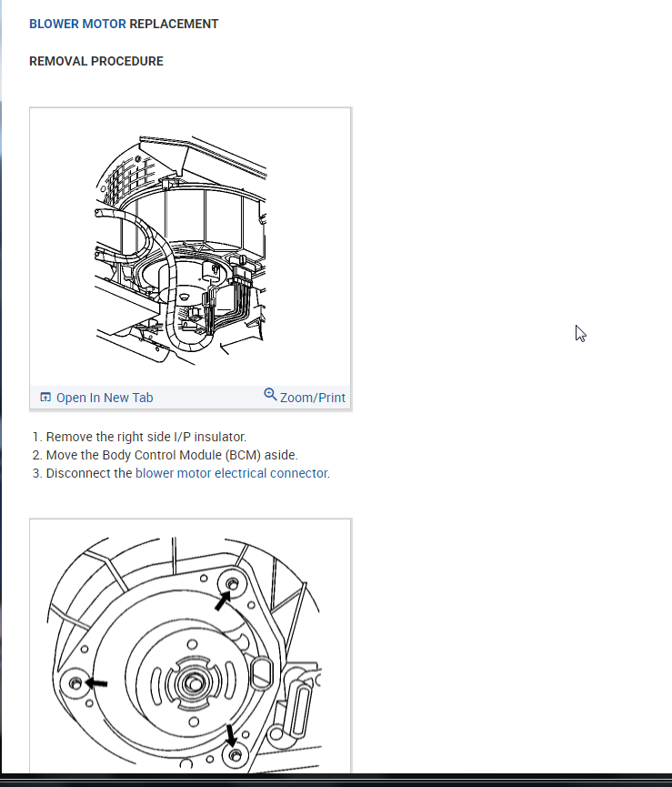672x787 pixels.
Task: Click the "Zoom/Print" text link
Action: click(313, 398)
